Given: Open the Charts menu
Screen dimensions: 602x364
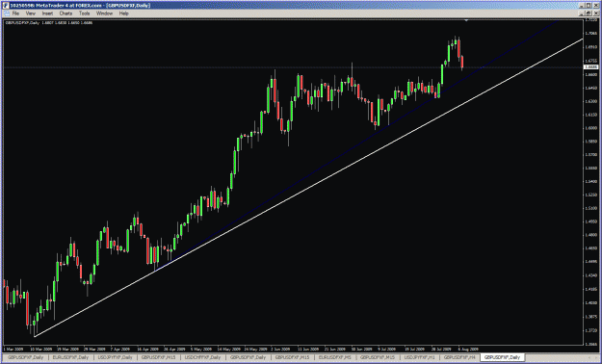Looking at the screenshot, I should (x=65, y=13).
